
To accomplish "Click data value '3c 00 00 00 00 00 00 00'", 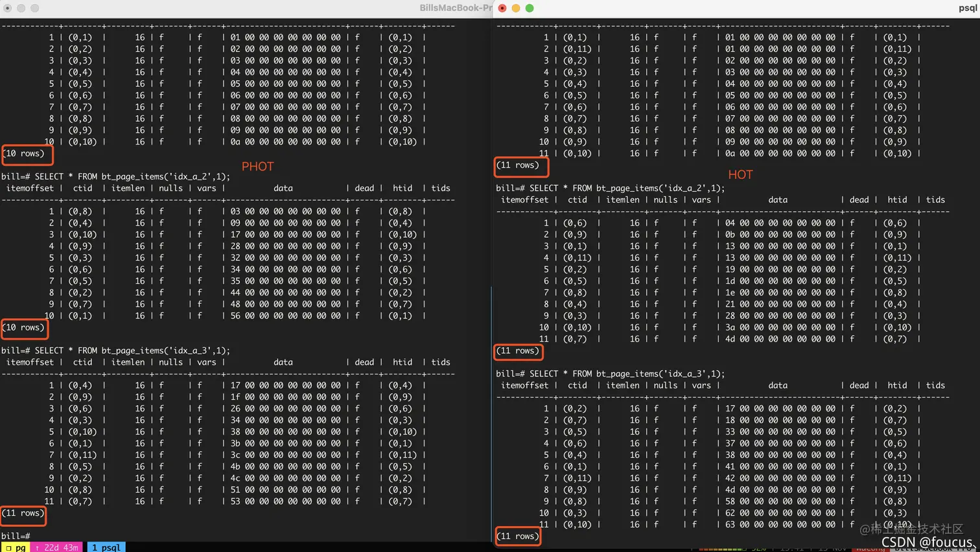I will click(x=285, y=455).
